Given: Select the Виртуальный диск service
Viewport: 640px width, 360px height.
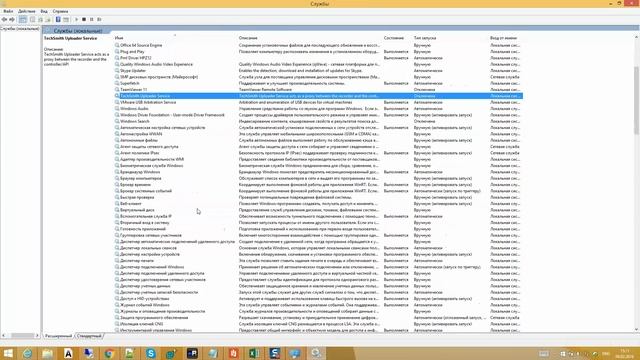Looking at the screenshot, I should (137, 210).
